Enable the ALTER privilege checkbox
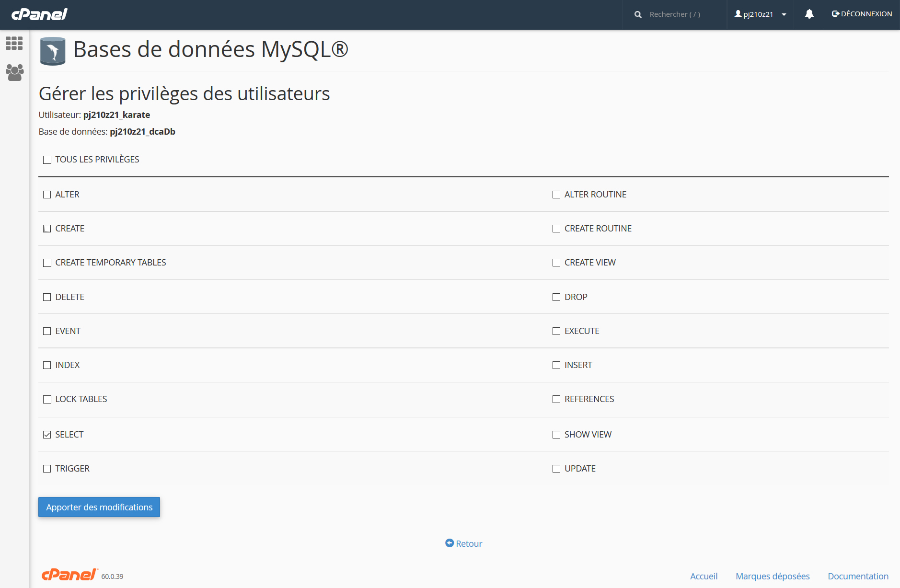Viewport: 900px width, 588px height. [47, 195]
